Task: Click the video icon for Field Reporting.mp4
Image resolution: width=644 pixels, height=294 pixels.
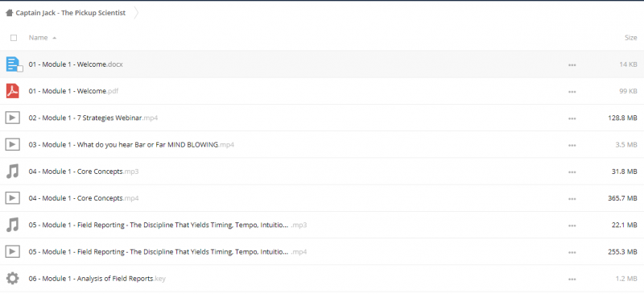Action: [x=13, y=251]
